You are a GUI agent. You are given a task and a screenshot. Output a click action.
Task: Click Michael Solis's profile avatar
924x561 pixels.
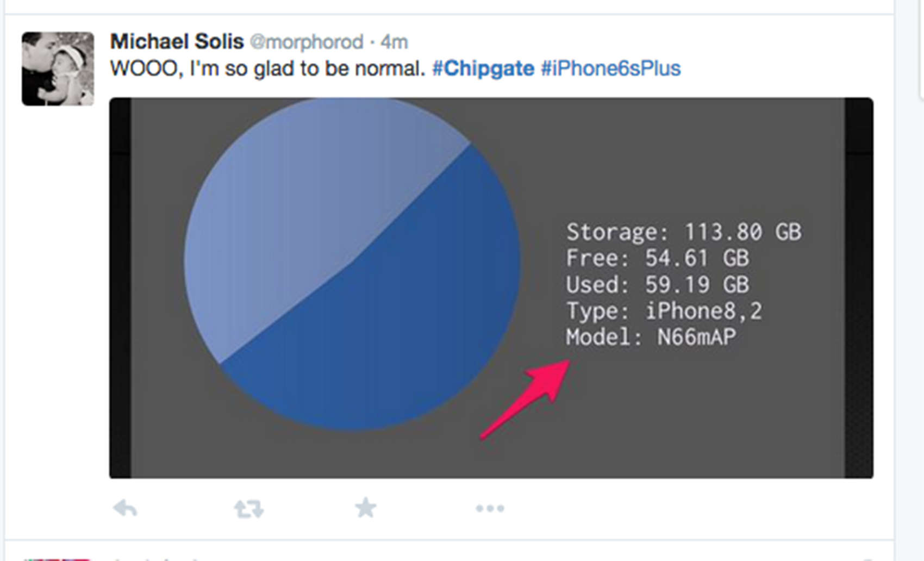[58, 68]
